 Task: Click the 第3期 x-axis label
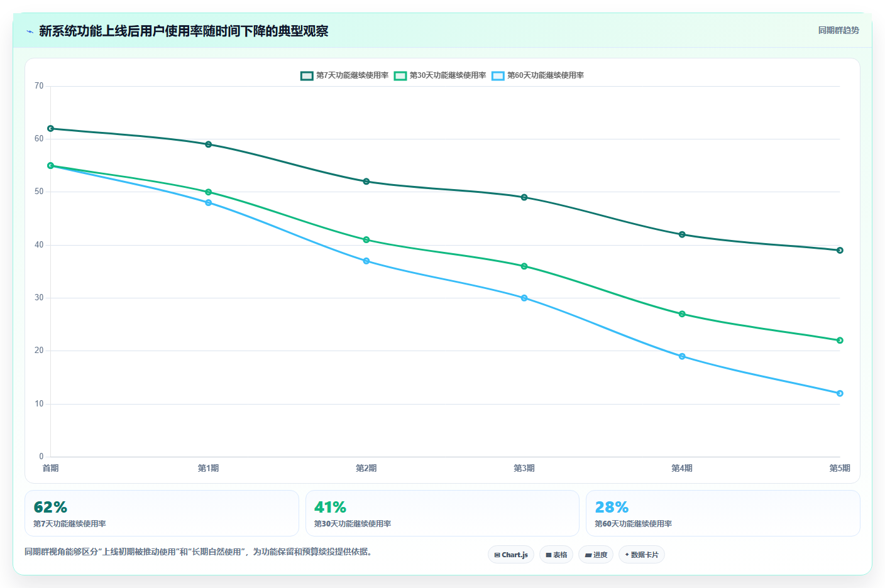(524, 468)
